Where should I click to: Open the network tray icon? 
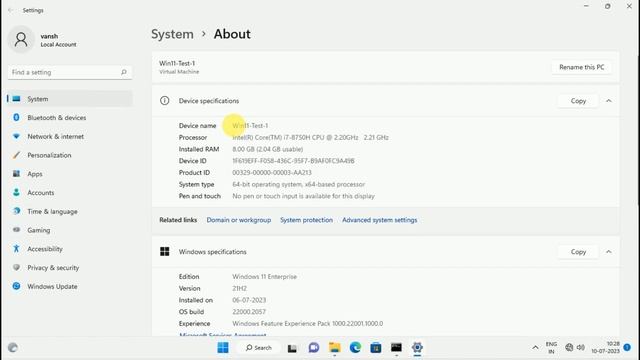(x=569, y=347)
